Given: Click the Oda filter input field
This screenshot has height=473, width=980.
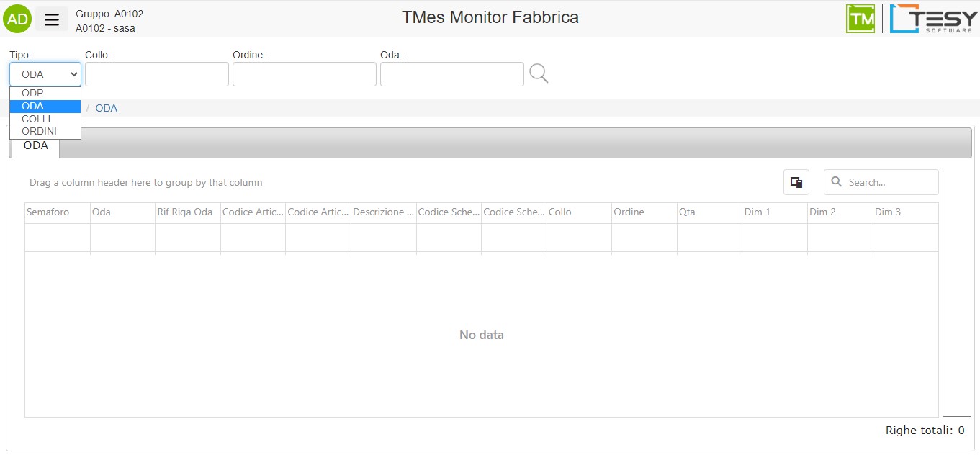Looking at the screenshot, I should 452,74.
